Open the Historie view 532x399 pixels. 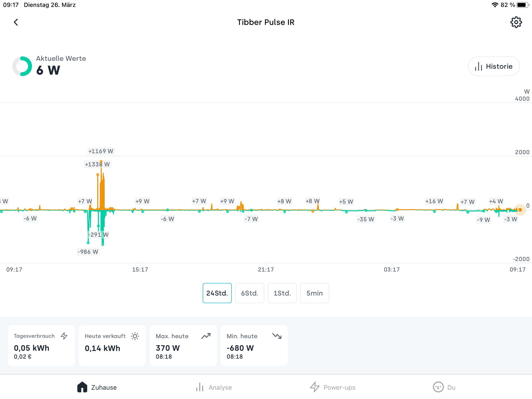(x=494, y=66)
